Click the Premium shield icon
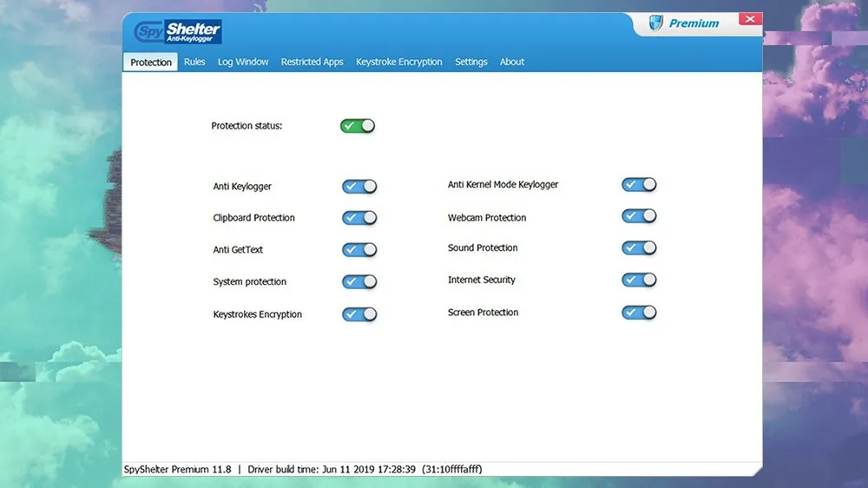This screenshot has height=488, width=868. click(x=656, y=23)
